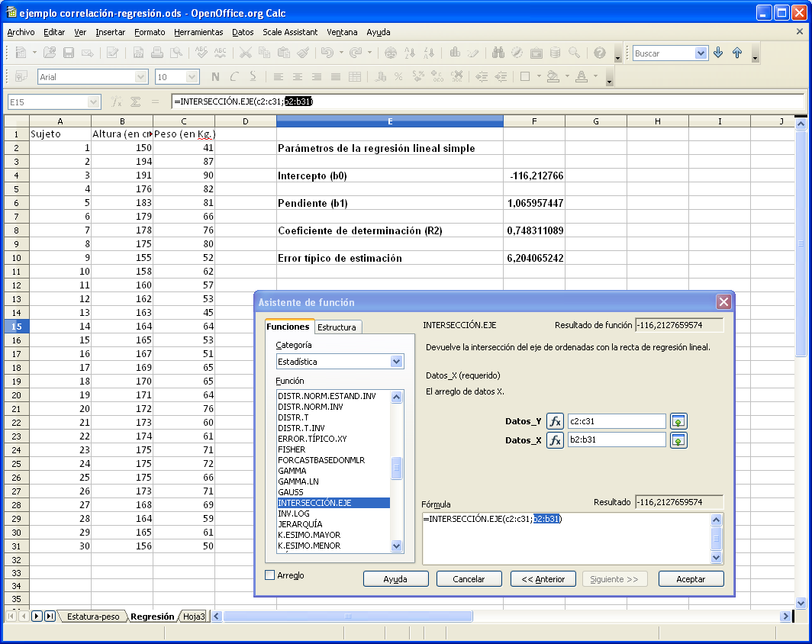Enable the Arreglo checkbox
The image size is (812, 644).
(269, 575)
